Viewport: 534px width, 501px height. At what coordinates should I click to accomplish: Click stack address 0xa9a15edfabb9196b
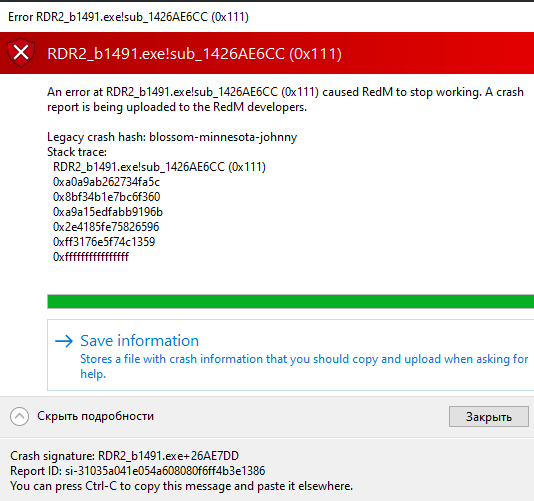[x=108, y=212]
